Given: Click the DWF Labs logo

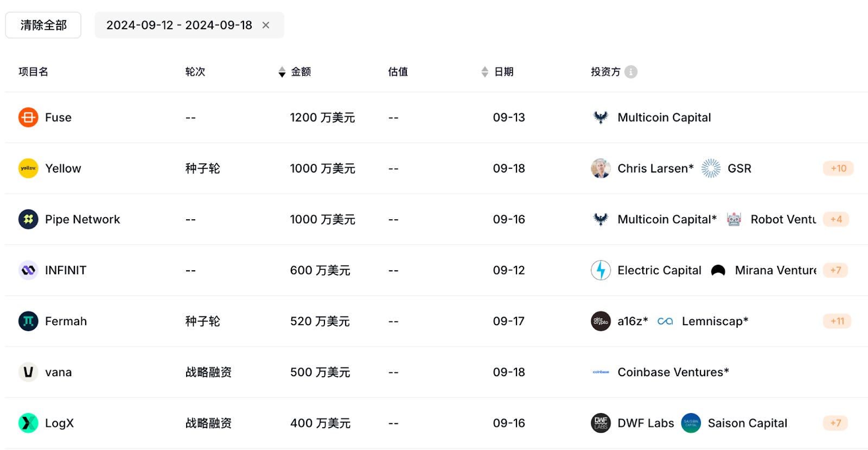Looking at the screenshot, I should point(601,423).
